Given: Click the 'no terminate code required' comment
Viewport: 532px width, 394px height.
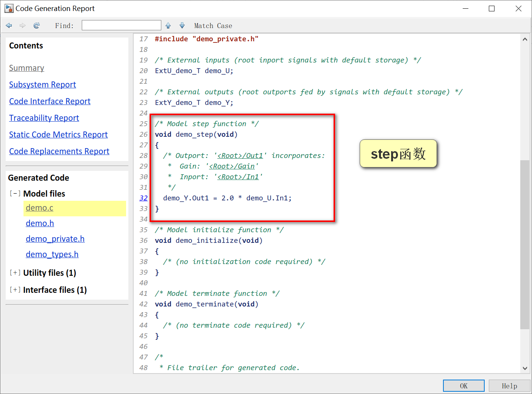Looking at the screenshot, I should (x=234, y=325).
